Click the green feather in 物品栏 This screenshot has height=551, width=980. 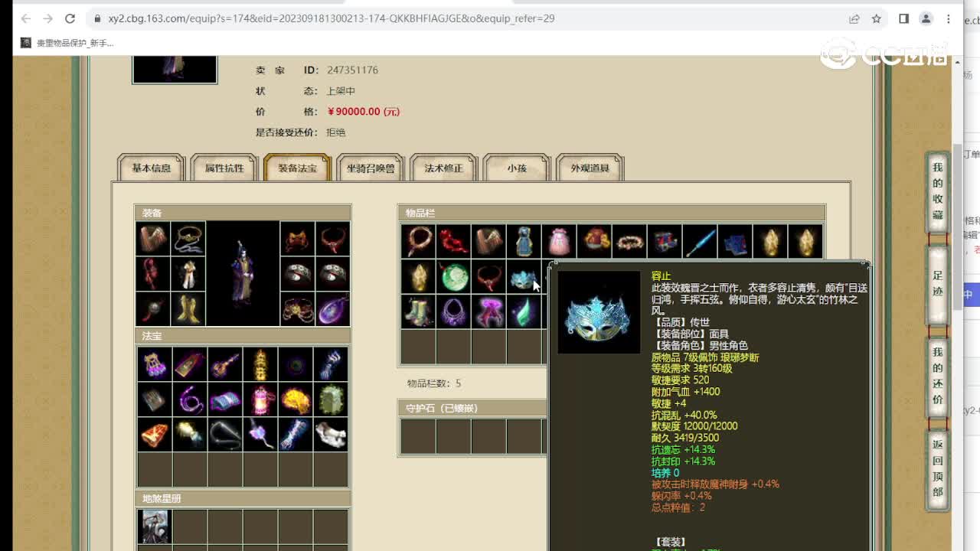[524, 311]
